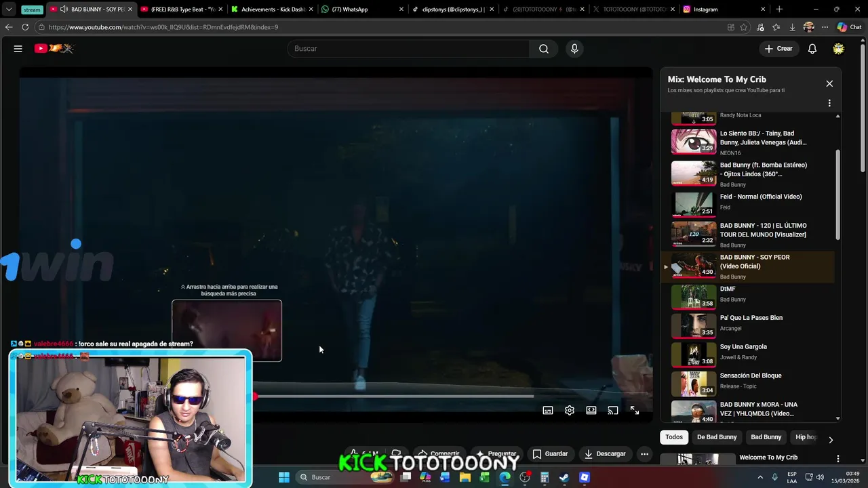Switch to the (FREE) R&B Type Beat tab
The image size is (868, 488).
point(182,9)
